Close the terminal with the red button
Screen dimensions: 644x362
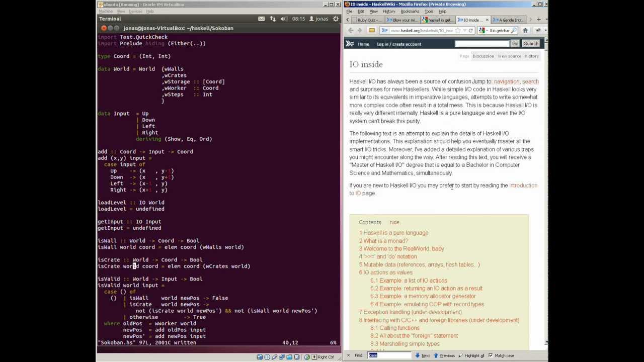click(x=104, y=28)
